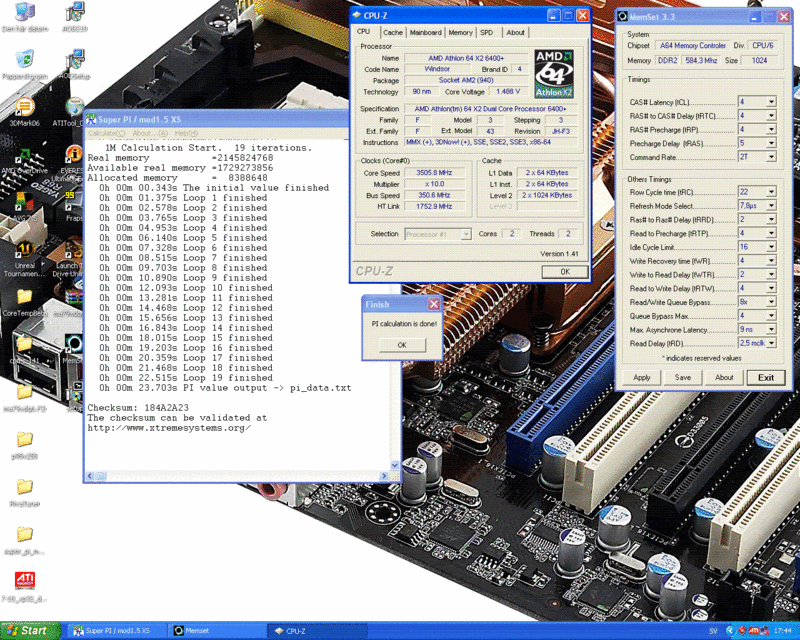The width and height of the screenshot is (800, 640).
Task: Click the MemSet title bar icon
Action: [x=622, y=16]
